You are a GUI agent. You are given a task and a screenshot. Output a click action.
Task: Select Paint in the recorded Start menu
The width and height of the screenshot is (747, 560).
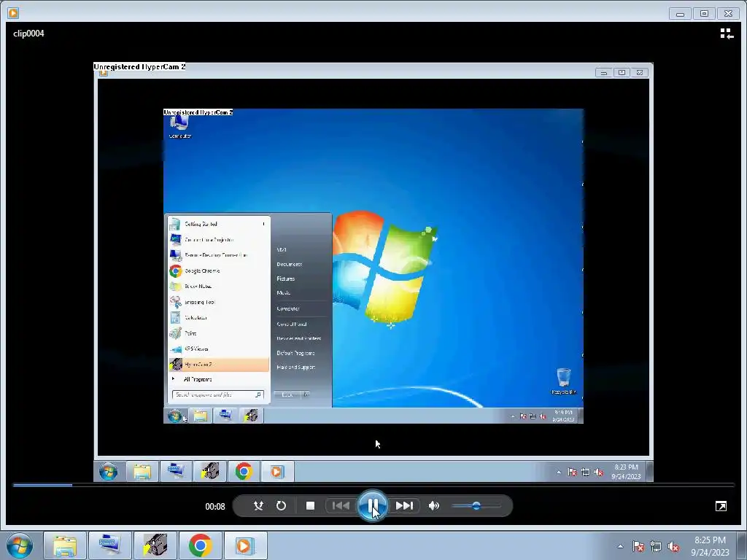coord(219,332)
